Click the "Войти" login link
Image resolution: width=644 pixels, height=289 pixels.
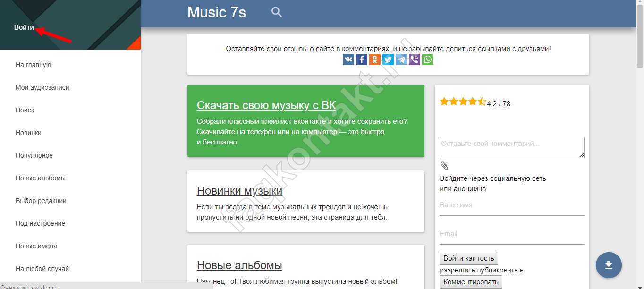24,27
